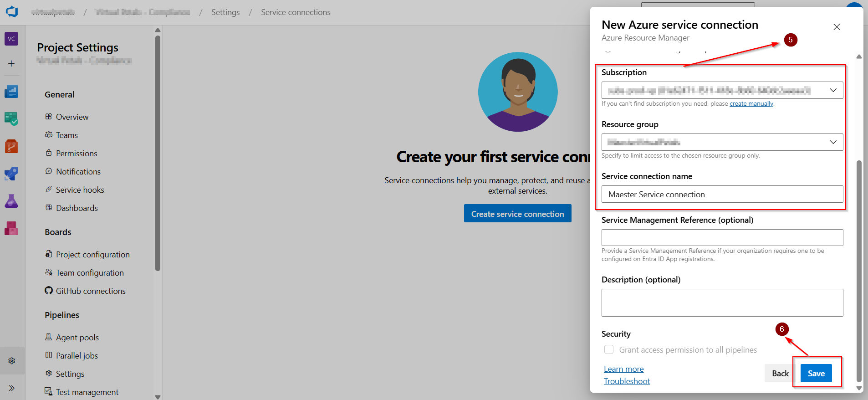Click the settings sidebar scroll up arrow

158,30
